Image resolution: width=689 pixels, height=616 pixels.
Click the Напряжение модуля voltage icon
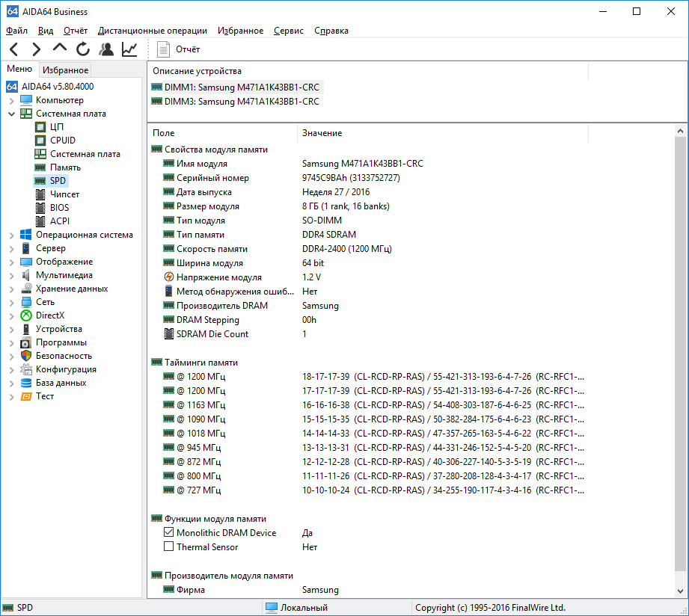(x=169, y=277)
